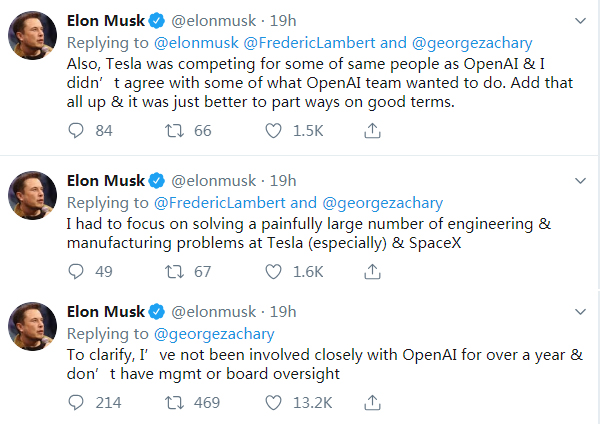Open the first tweet's chevron options menu
Screen dimensions: 600x424
(x=580, y=21)
